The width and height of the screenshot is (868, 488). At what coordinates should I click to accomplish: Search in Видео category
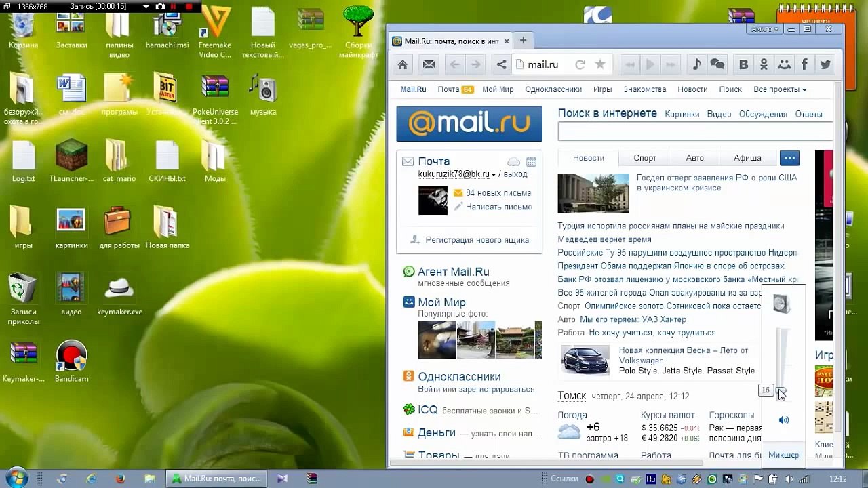719,114
